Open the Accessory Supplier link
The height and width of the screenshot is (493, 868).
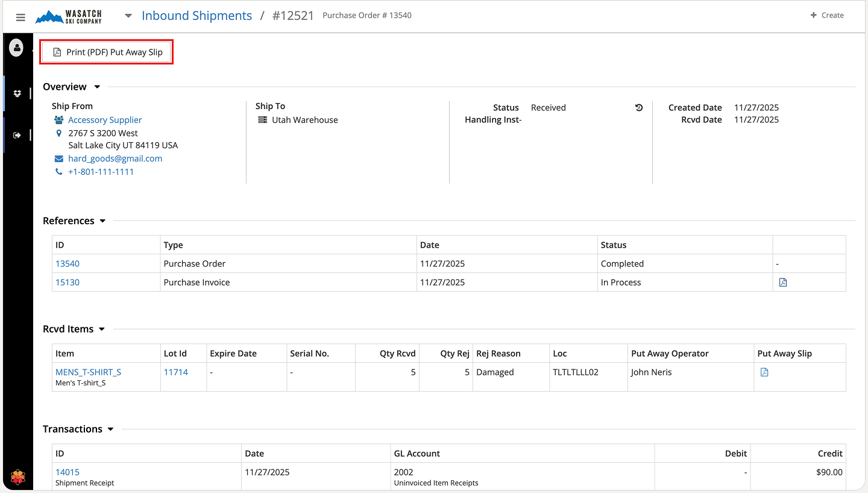coord(105,120)
